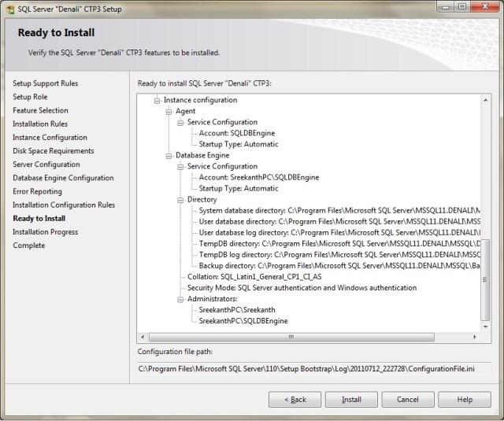Screen dimensions: 504x421
Task: Collapse the Directory tree node
Action: coord(180,200)
